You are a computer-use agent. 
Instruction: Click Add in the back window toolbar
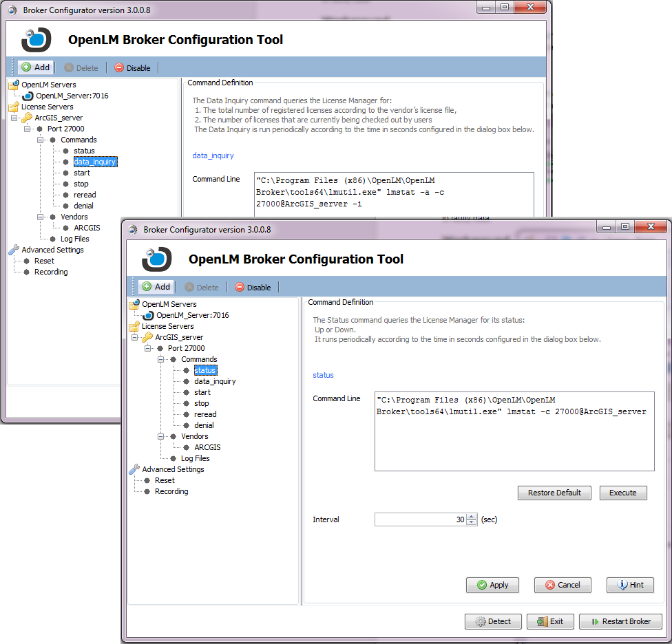[35, 67]
